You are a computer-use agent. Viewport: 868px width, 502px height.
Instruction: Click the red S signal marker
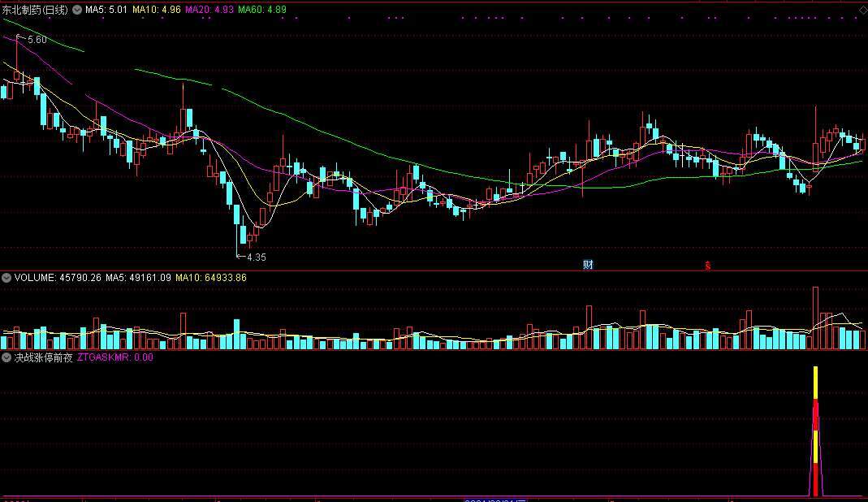coord(707,266)
